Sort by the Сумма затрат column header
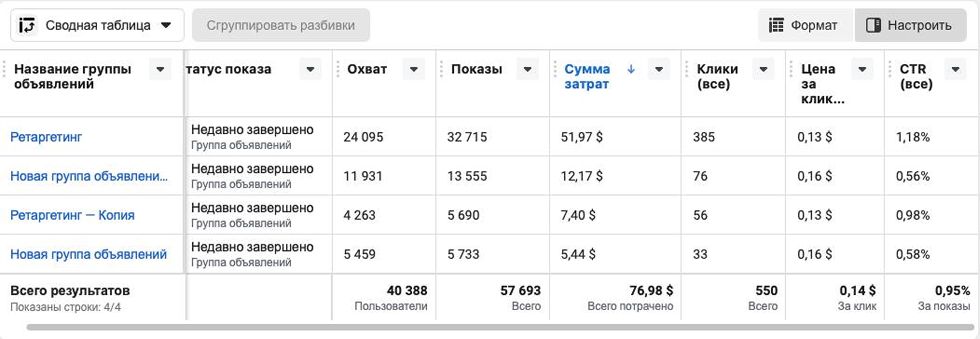980x339 pixels. pyautogui.click(x=587, y=76)
